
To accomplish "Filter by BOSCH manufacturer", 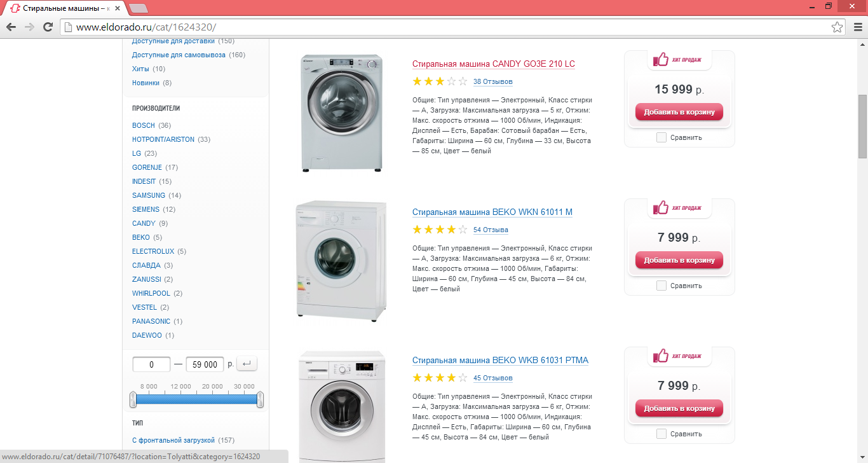I will (x=144, y=125).
